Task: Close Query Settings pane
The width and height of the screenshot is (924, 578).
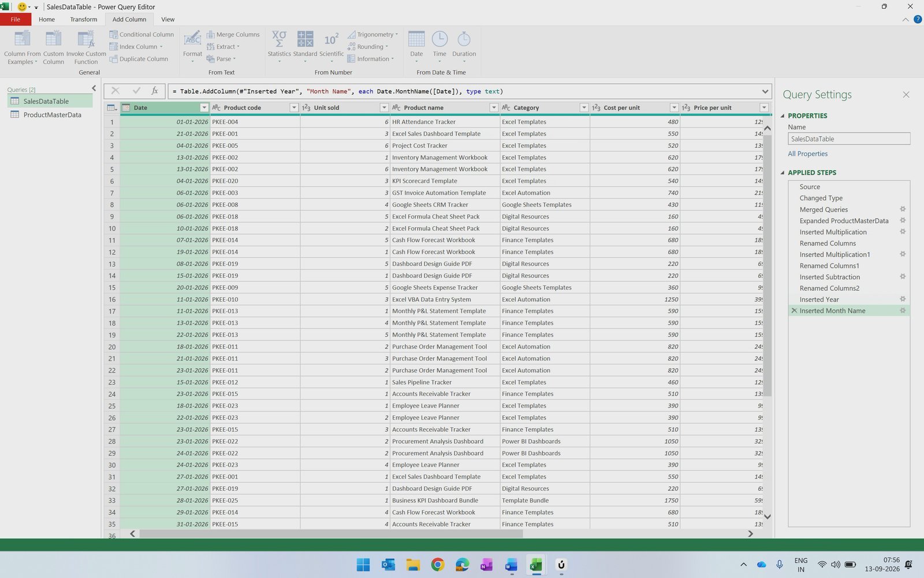Action: [x=906, y=95]
